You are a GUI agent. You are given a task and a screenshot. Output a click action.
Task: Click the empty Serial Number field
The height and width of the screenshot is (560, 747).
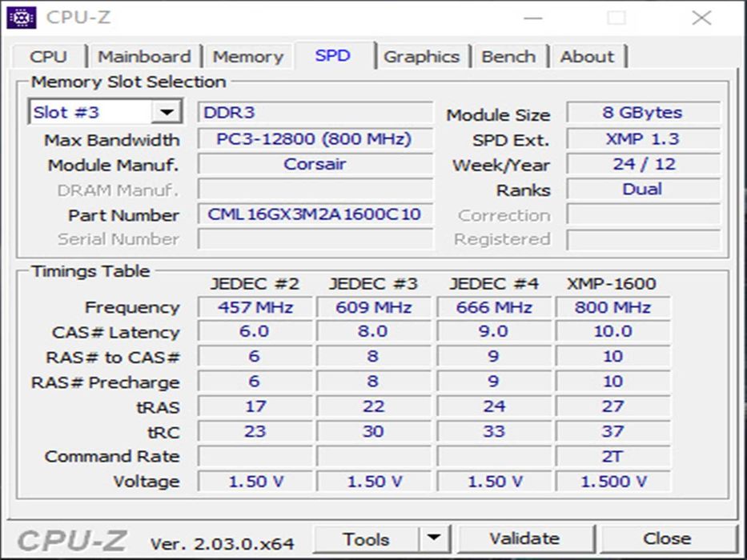(x=315, y=239)
